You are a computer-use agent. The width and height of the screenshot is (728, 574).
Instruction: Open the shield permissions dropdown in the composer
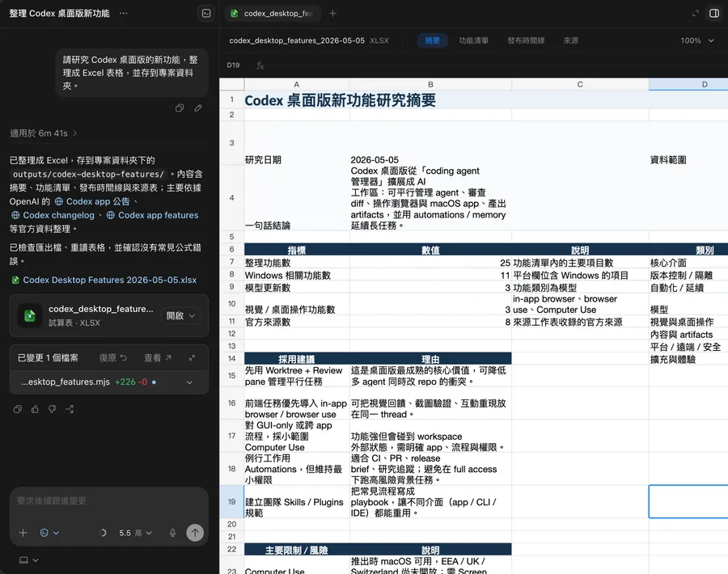point(49,533)
